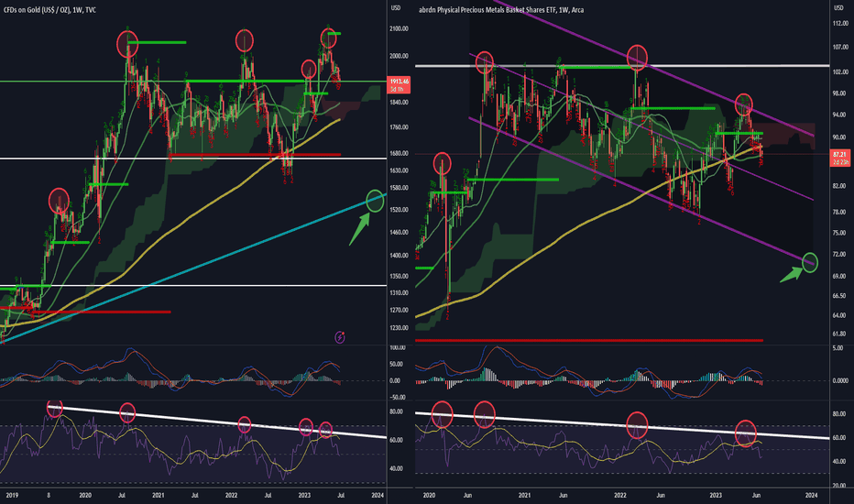Click the 64.00 price axis label

(839, 315)
